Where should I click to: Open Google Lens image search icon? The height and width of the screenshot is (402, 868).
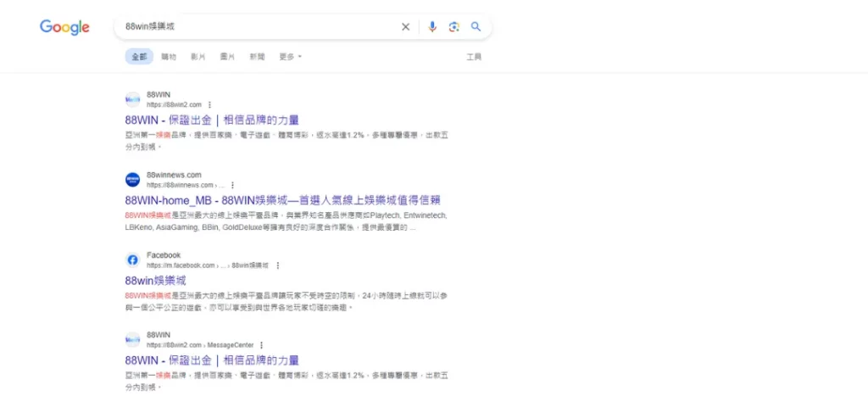point(454,26)
